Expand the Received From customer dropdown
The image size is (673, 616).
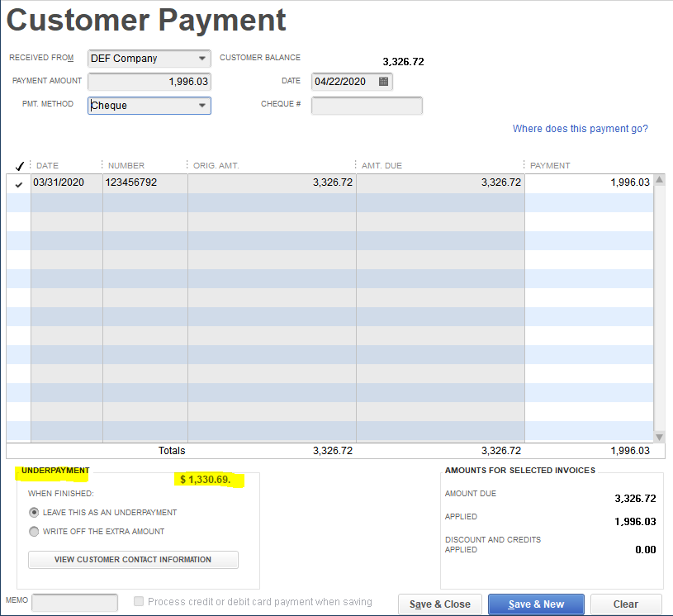202,59
